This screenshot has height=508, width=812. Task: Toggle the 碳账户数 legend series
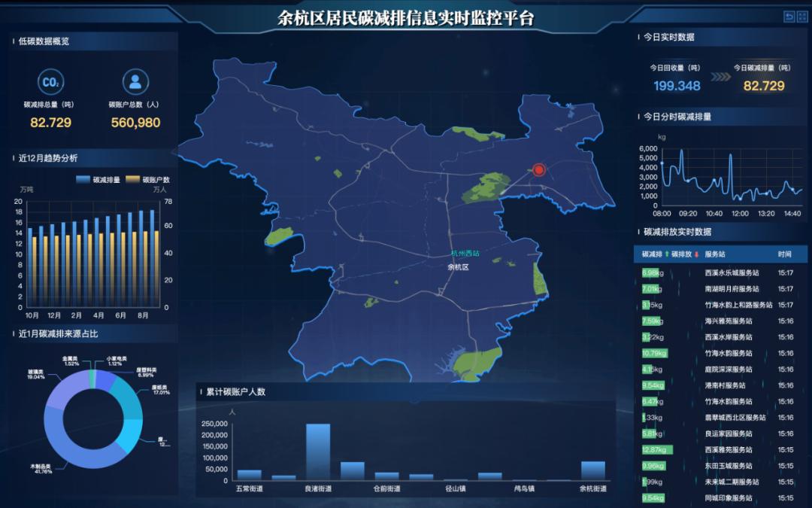click(x=147, y=180)
